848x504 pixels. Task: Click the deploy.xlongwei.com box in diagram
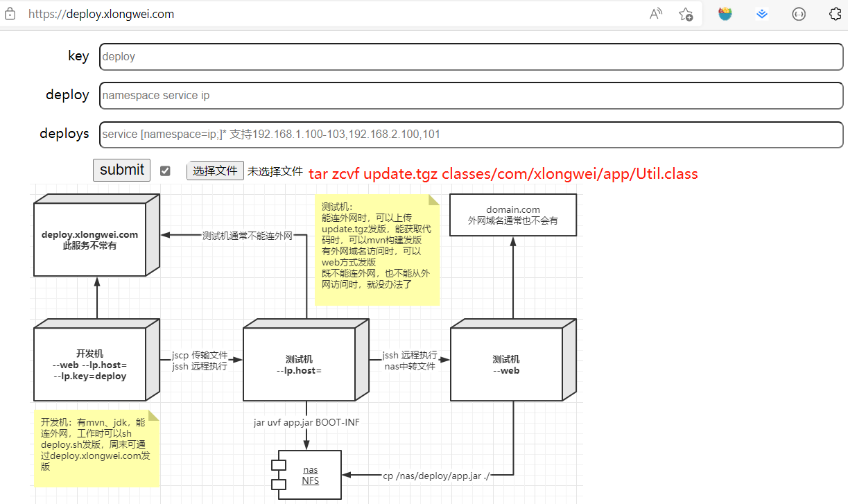click(x=90, y=240)
